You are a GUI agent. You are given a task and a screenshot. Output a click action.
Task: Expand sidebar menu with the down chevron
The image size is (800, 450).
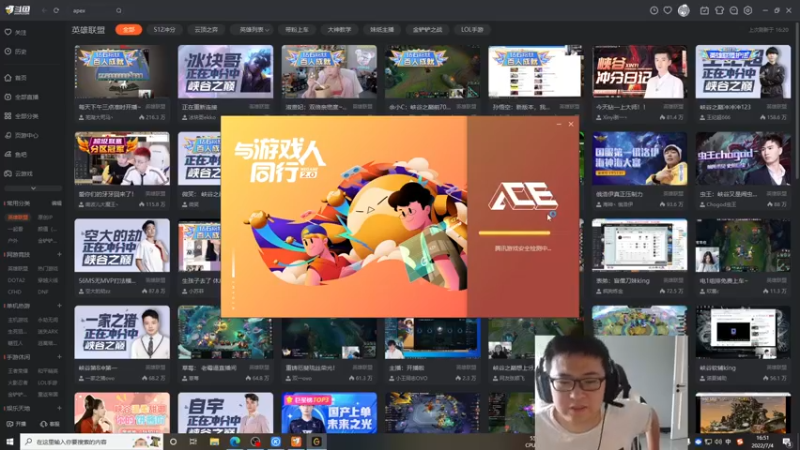(x=33, y=188)
